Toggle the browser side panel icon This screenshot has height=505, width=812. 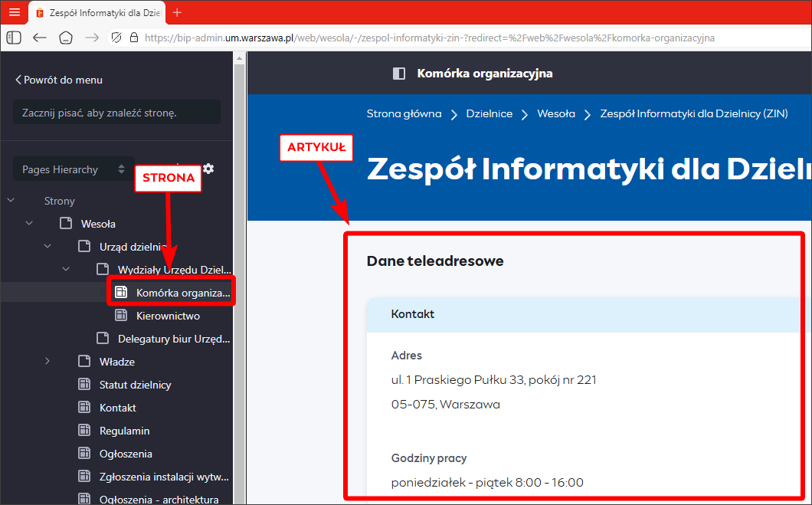click(x=14, y=38)
